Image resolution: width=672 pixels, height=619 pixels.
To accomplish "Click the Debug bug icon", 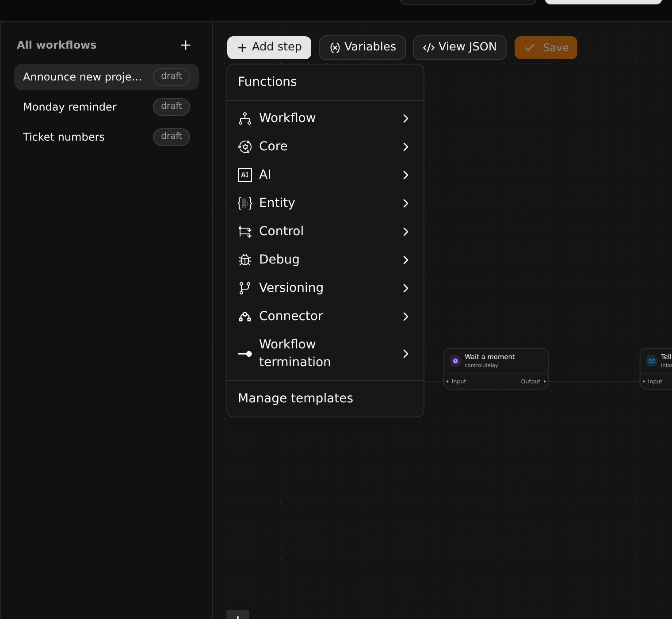I will 245,260.
